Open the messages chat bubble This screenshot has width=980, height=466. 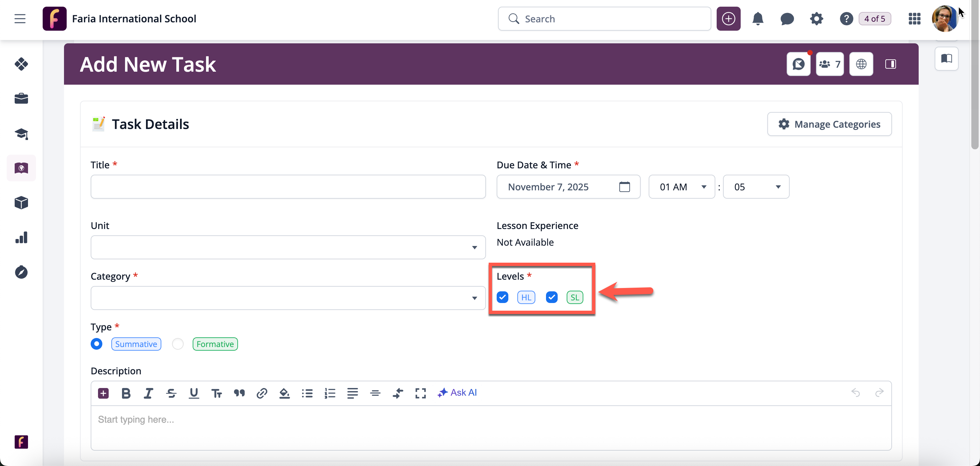787,19
